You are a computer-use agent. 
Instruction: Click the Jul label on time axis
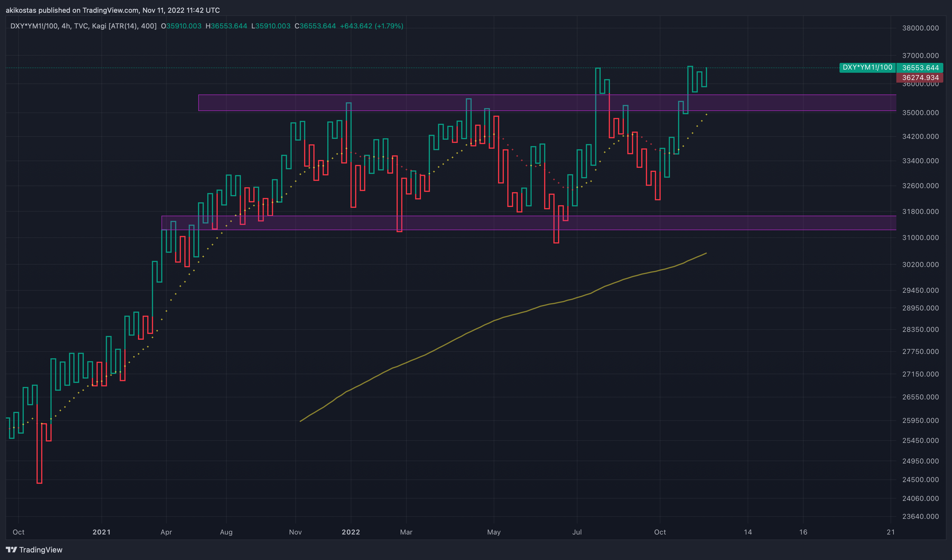coord(577,532)
